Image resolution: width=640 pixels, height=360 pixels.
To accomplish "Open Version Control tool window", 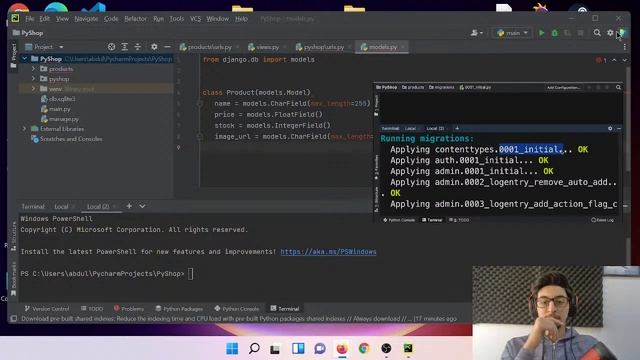I will pyautogui.click(x=47, y=309).
